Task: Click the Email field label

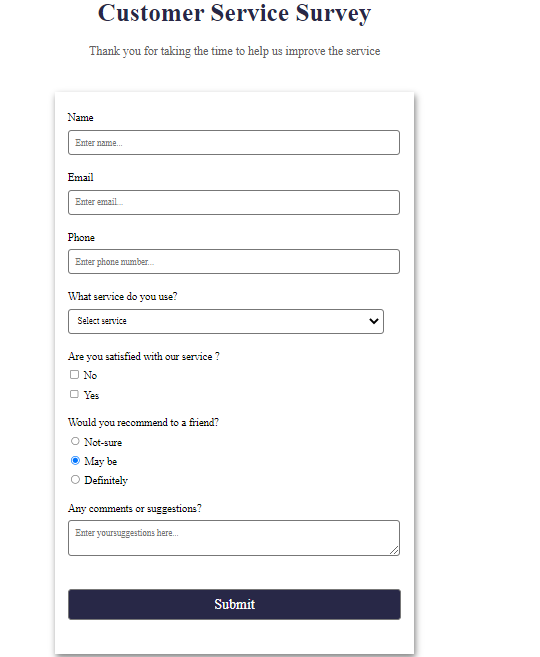Action: (x=80, y=177)
